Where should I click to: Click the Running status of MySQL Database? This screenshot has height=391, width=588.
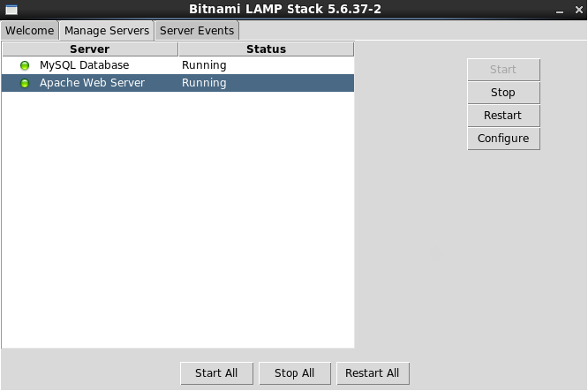coord(204,65)
